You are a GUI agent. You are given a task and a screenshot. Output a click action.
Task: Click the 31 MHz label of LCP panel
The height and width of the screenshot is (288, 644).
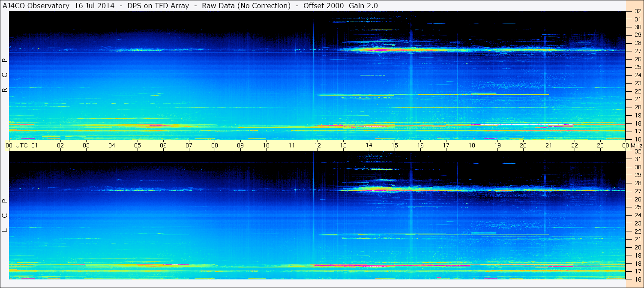(638, 159)
